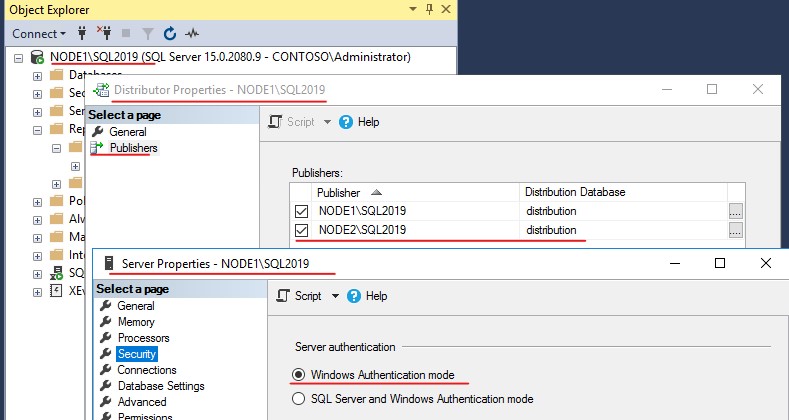Select SQL Server and Windows Authentication mode
This screenshot has height=420, width=789.
pos(298,399)
